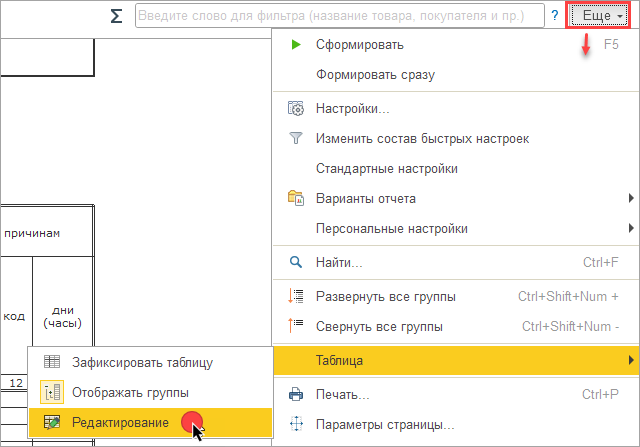Click the question mark help button

coord(555,17)
